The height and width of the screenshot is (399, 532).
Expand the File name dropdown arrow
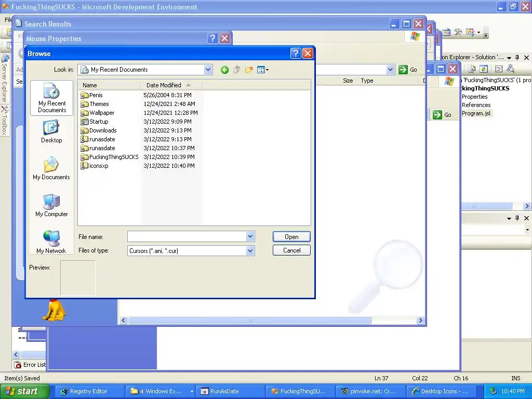coord(250,236)
